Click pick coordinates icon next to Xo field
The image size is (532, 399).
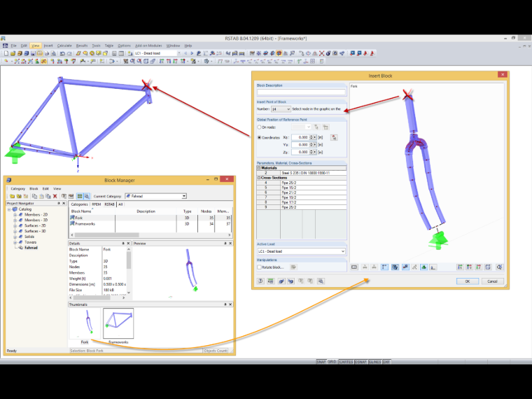click(x=334, y=137)
